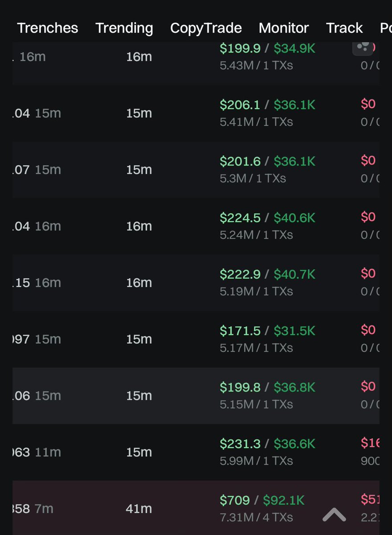Select the 41m holding duration cell

click(139, 509)
